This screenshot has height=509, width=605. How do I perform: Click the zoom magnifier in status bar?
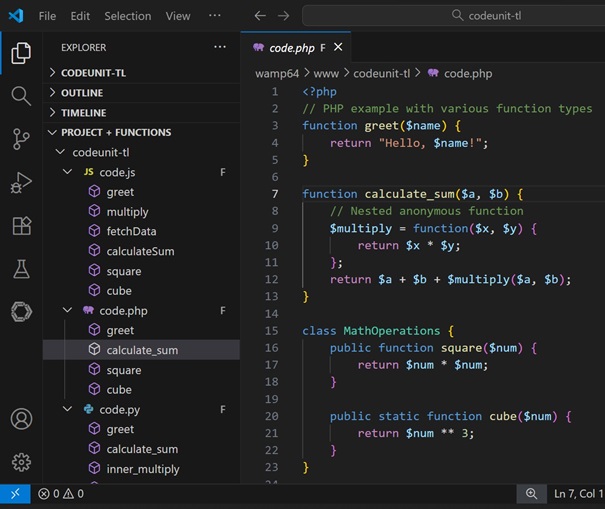[x=531, y=494]
